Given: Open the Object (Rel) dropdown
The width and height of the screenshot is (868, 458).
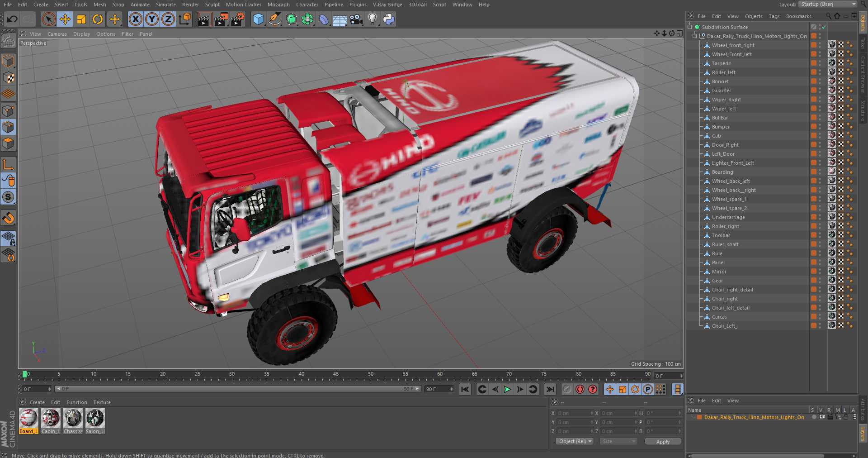Looking at the screenshot, I should (575, 441).
